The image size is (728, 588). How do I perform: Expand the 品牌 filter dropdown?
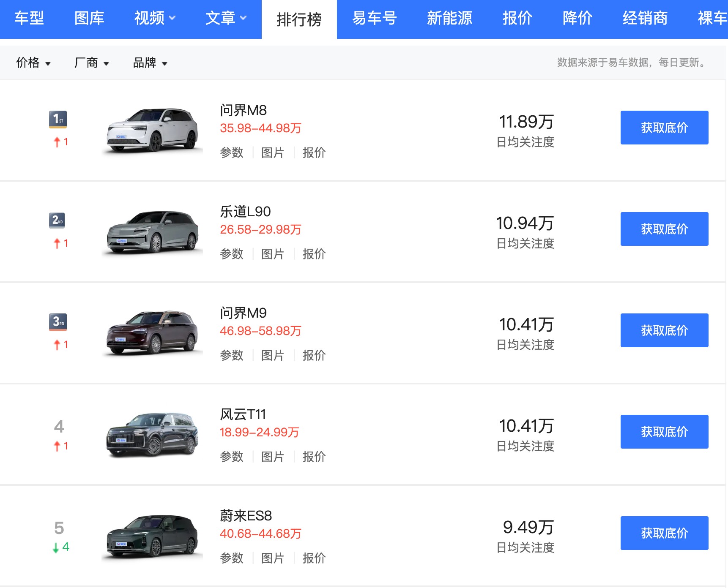(x=150, y=63)
